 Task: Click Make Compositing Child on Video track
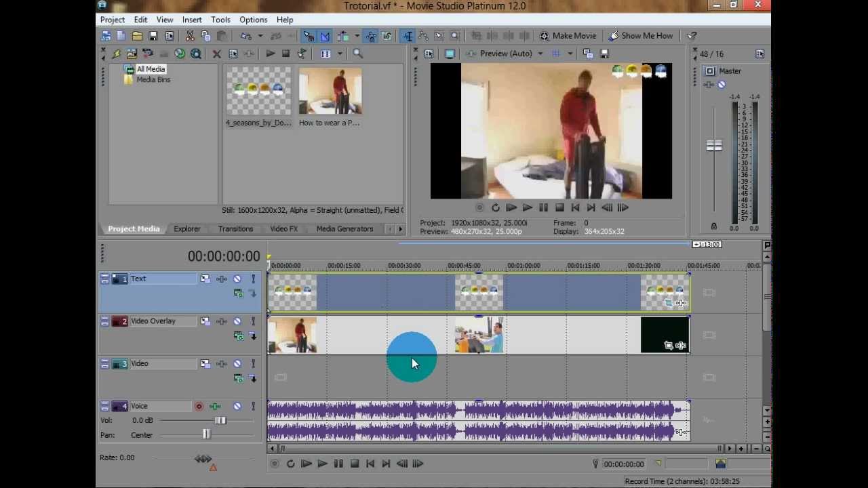[253, 379]
